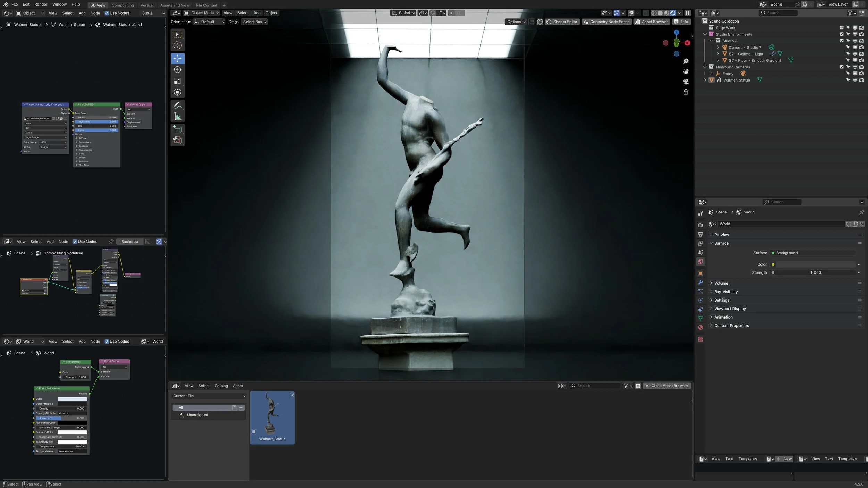Viewport: 868px width, 488px height.
Task: Select the Move tool in viewport toolbar
Action: point(177,58)
